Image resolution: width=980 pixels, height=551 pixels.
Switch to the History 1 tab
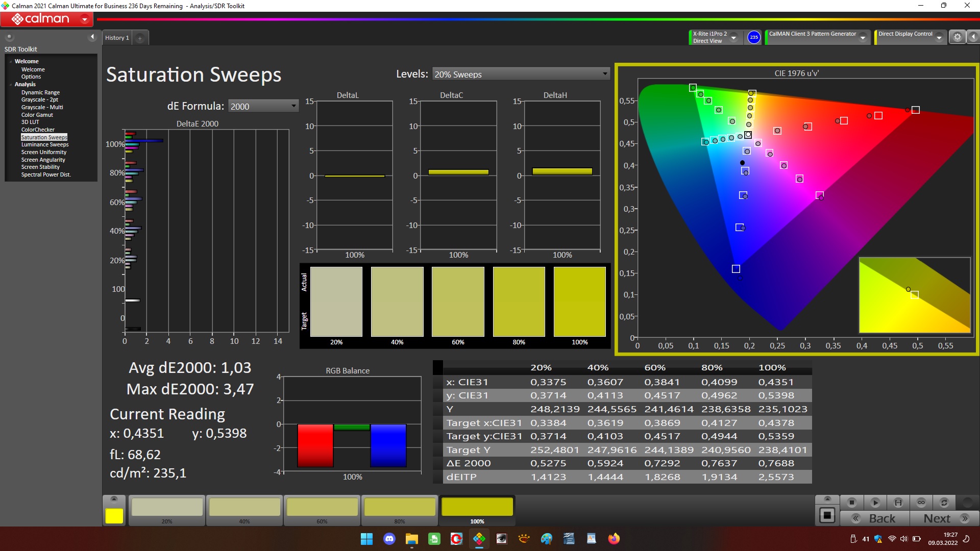coord(117,38)
